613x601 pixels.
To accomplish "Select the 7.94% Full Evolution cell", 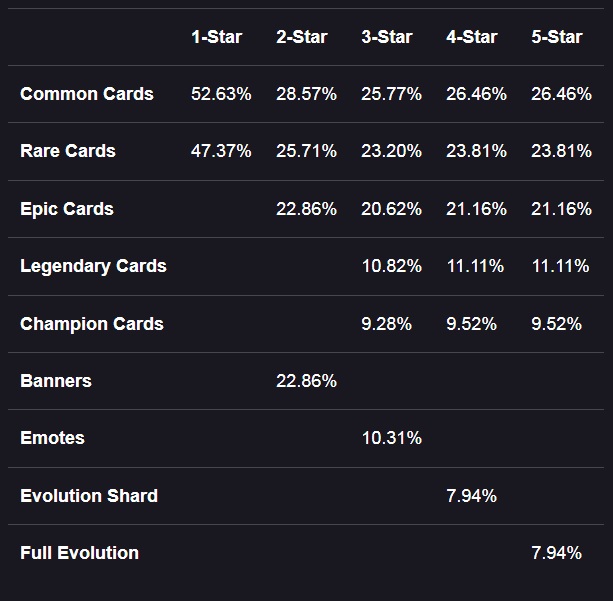I will [557, 553].
